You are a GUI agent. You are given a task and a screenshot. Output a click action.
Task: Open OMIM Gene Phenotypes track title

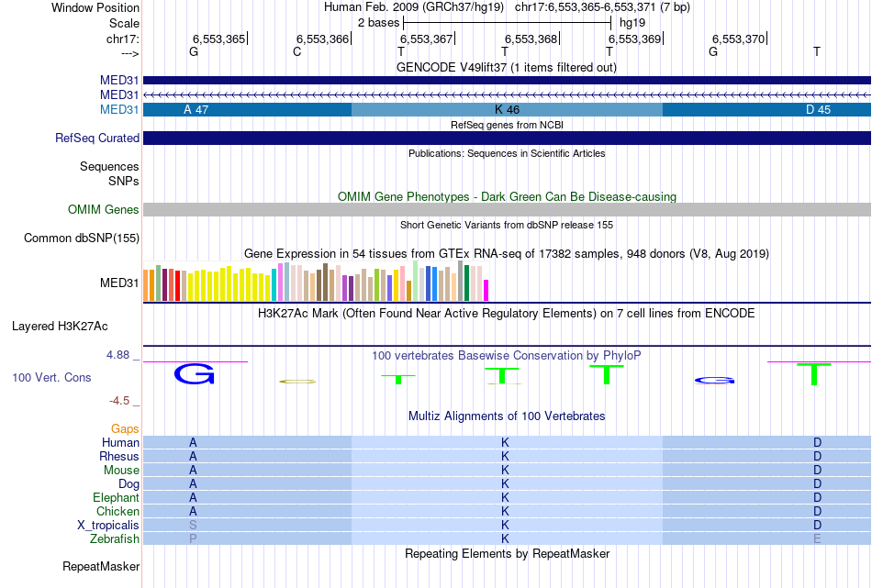[x=507, y=196]
